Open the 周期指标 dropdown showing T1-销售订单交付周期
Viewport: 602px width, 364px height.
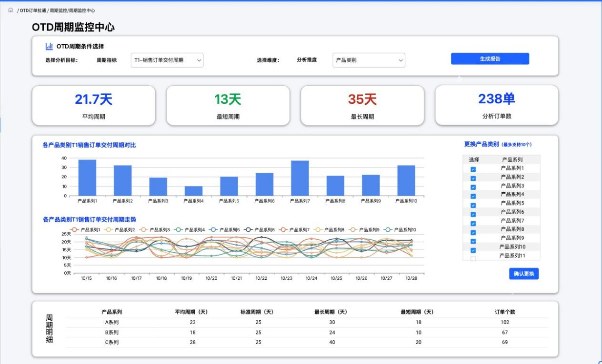pos(167,60)
